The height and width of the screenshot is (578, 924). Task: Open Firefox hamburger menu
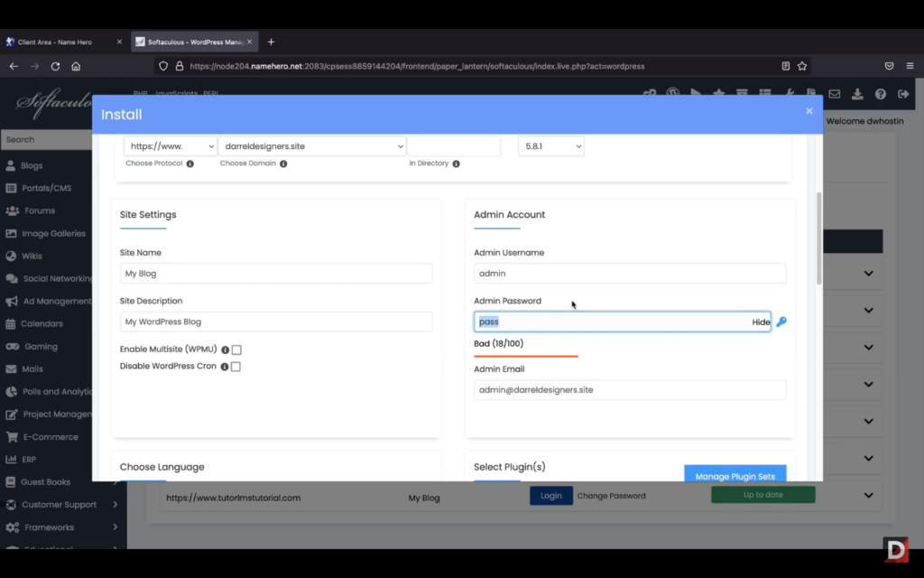coord(910,66)
